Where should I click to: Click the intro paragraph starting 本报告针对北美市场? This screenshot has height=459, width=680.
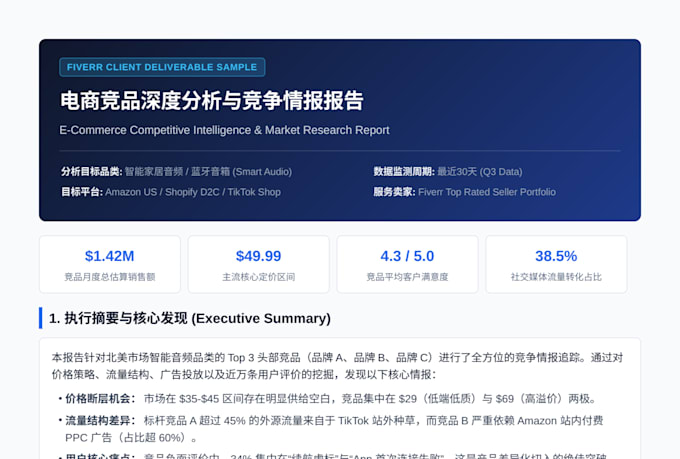[x=337, y=366]
